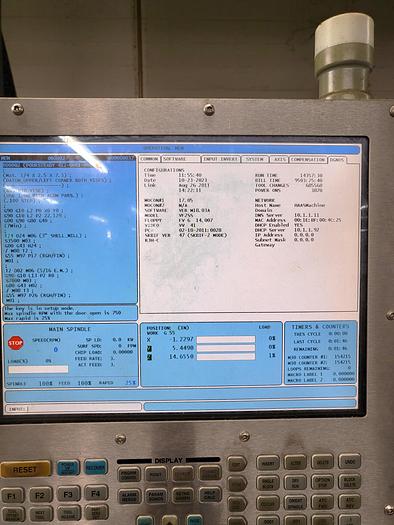This screenshot has width=394, height=525.
Task: Toggle the COOLNT key
Action: [x=268, y=503]
